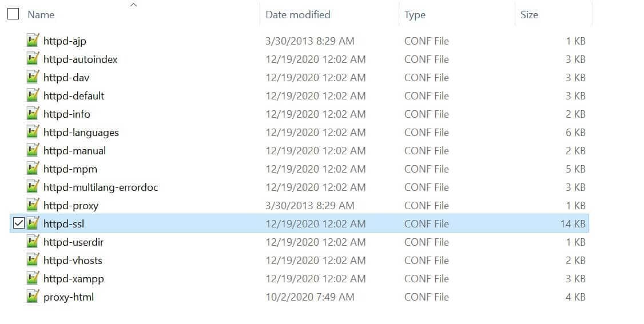644x324 pixels.
Task: Click the sort direction arrow above Name
Action: [x=134, y=5]
